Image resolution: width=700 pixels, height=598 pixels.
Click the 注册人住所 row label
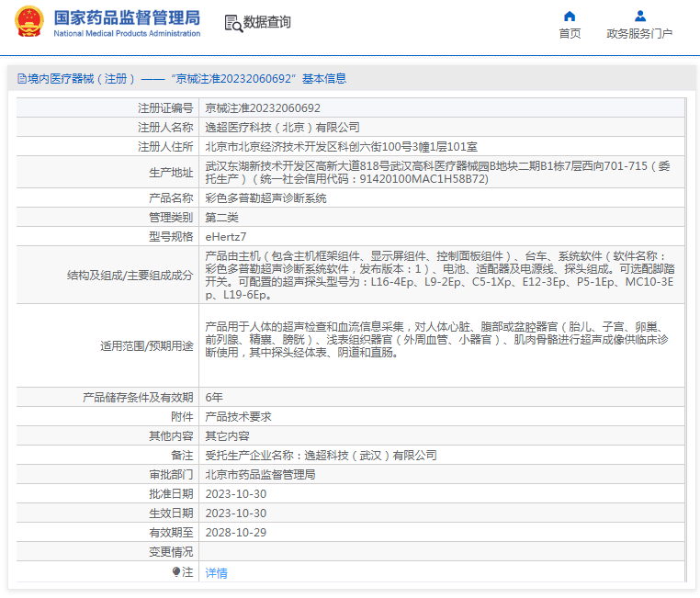click(165, 147)
